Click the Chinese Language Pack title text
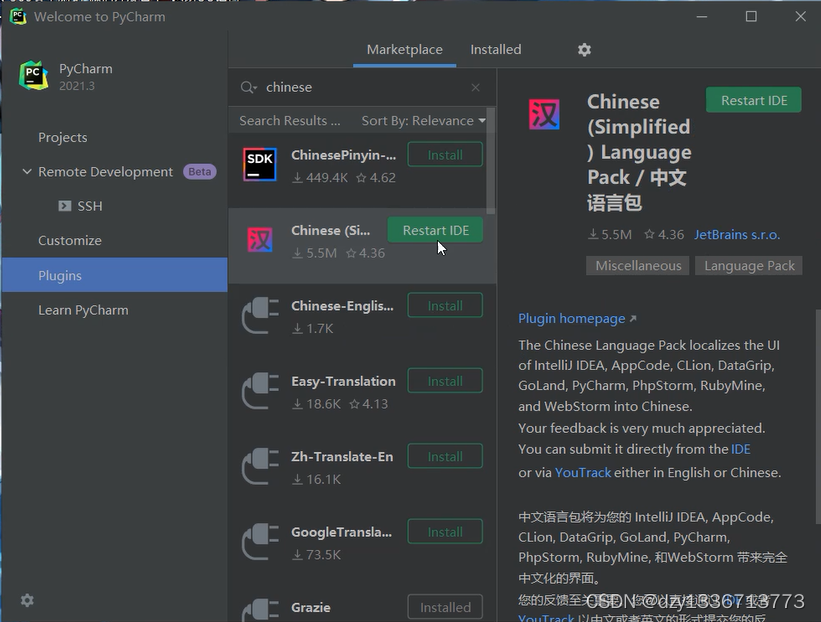Viewport: 821px width, 622px height. [639, 152]
